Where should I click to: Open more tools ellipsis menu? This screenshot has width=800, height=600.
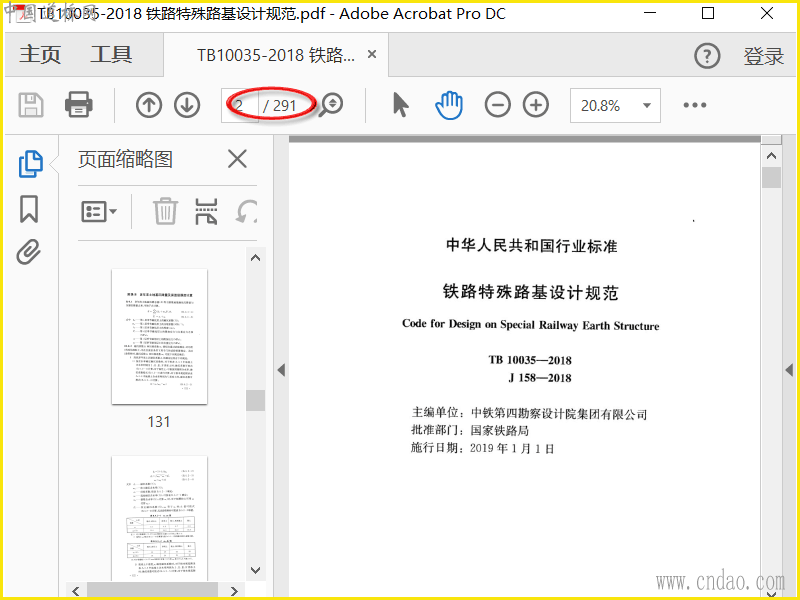695,105
